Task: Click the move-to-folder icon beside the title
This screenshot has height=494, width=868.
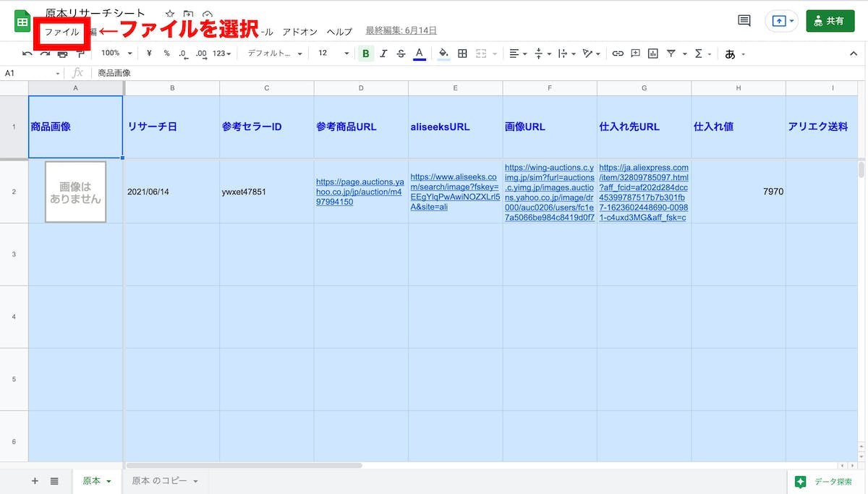Action: 188,14
